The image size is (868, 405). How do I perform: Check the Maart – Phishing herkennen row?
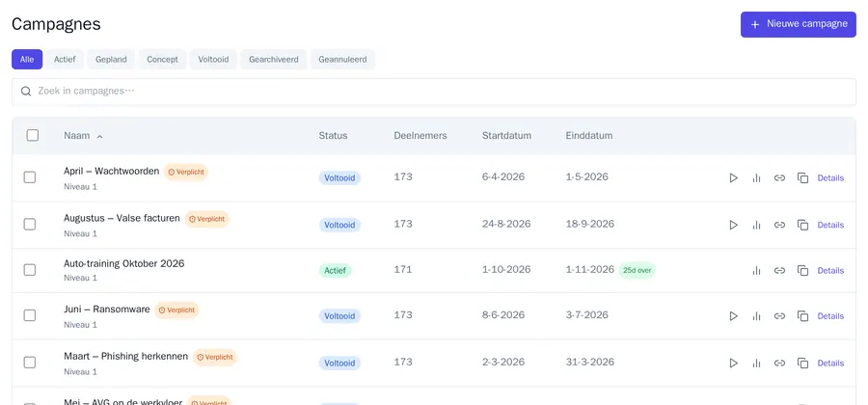(x=30, y=363)
